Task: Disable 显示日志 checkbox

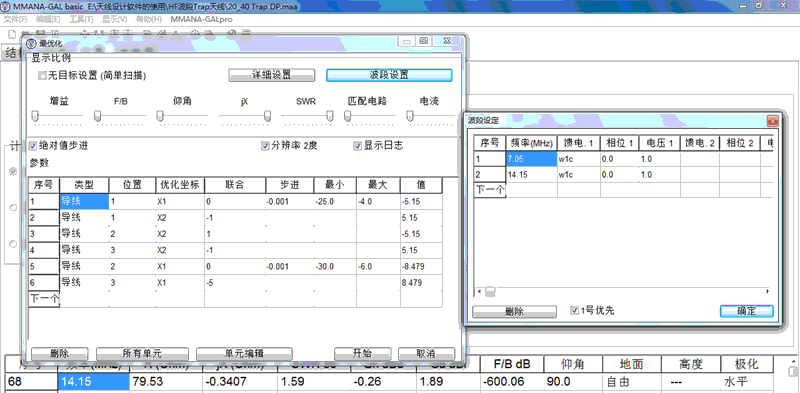Action: pyautogui.click(x=358, y=146)
